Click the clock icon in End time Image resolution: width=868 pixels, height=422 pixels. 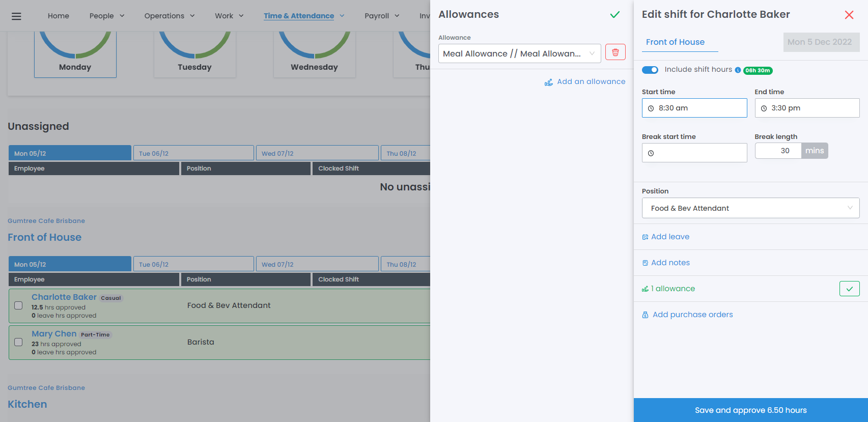[x=764, y=108]
